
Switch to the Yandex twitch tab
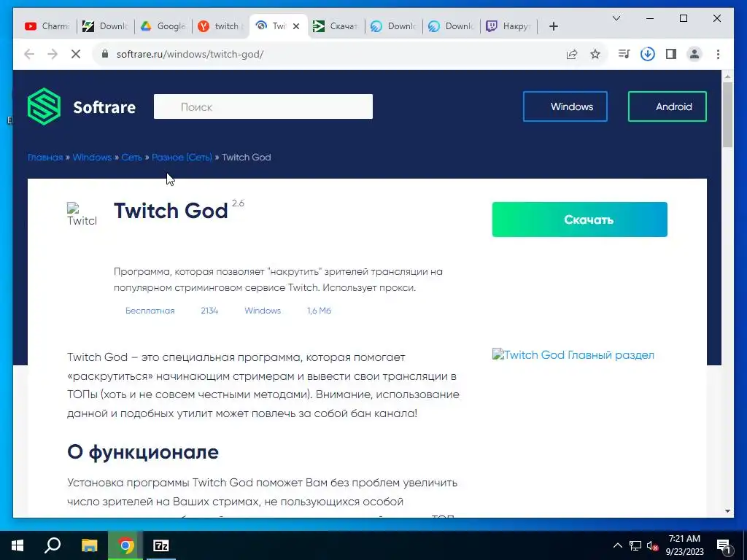tap(220, 26)
